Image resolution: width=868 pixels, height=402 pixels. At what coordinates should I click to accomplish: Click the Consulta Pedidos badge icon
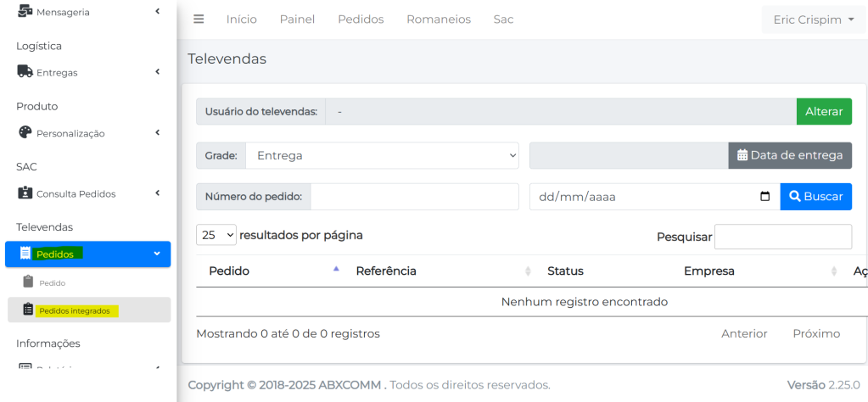point(25,193)
